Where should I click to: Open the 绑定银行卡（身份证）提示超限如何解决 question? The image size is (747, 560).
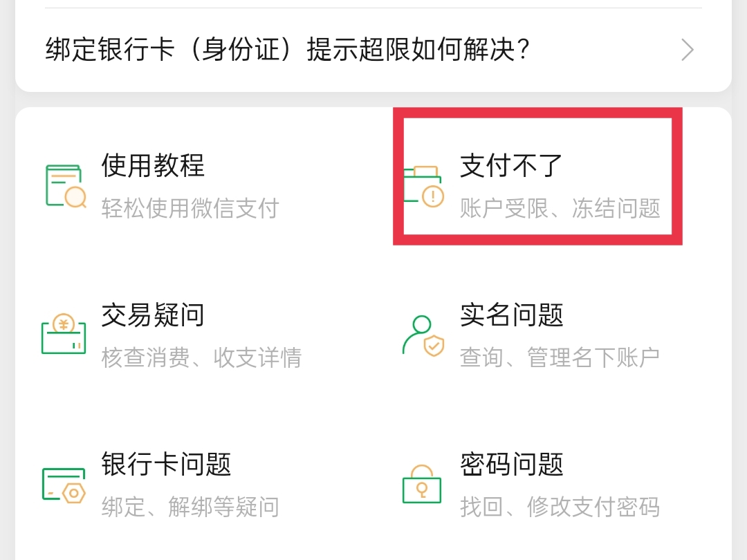(288, 50)
